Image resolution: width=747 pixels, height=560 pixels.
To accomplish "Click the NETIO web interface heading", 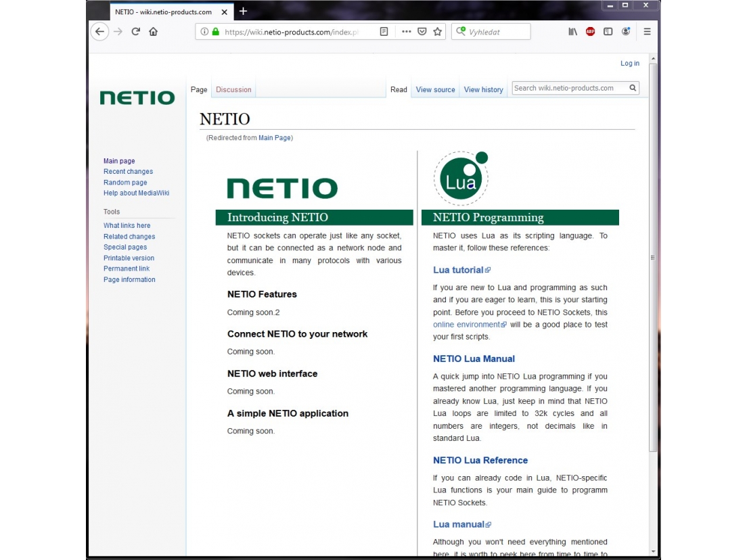I will coord(272,374).
